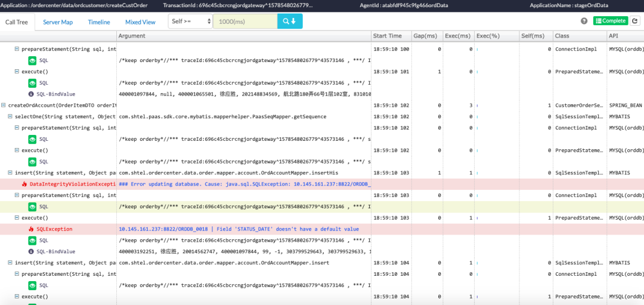Image resolution: width=644 pixels, height=305 pixels.
Task: Click the green Complete button
Action: [x=611, y=21]
